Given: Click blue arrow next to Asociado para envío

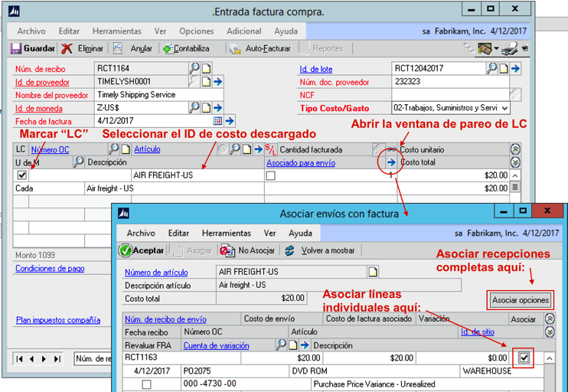Looking at the screenshot, I should (391, 162).
